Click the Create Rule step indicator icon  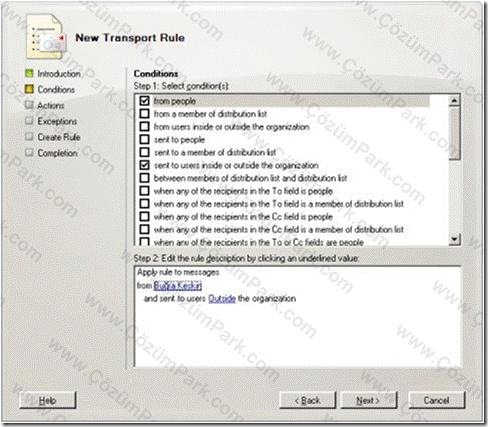[x=29, y=137]
